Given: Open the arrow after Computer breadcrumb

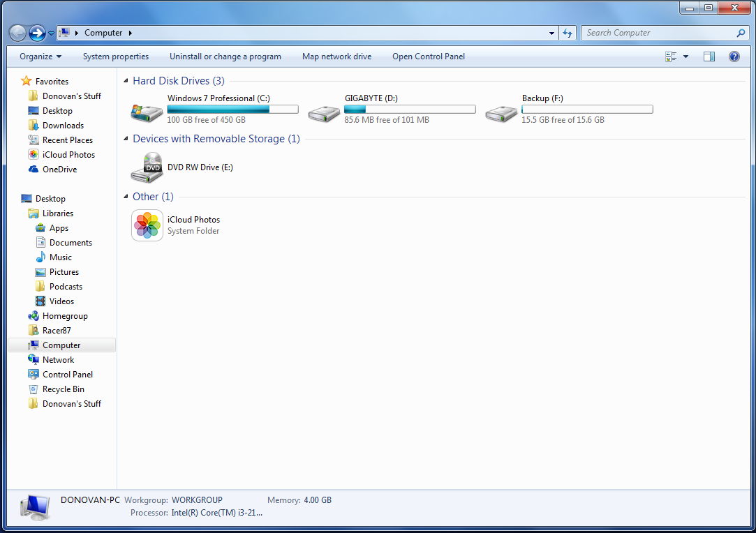Looking at the screenshot, I should pos(130,33).
